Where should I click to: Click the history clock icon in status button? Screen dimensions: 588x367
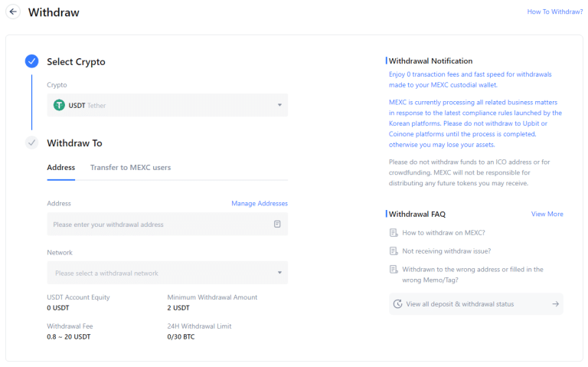pos(397,304)
